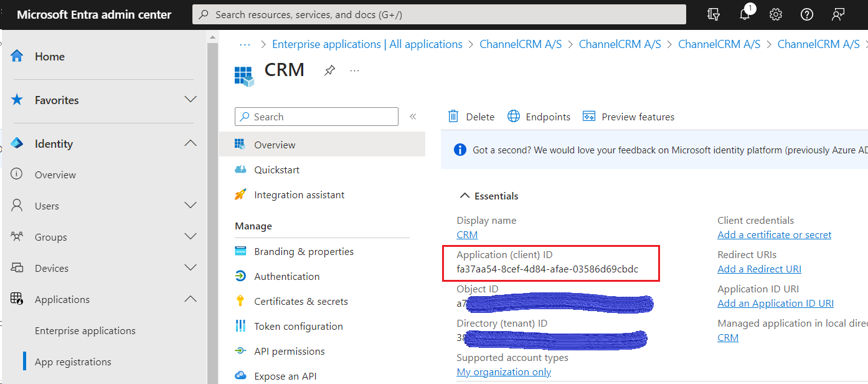Expand the Users section chevron
This screenshot has width=868, height=384.
(x=191, y=205)
